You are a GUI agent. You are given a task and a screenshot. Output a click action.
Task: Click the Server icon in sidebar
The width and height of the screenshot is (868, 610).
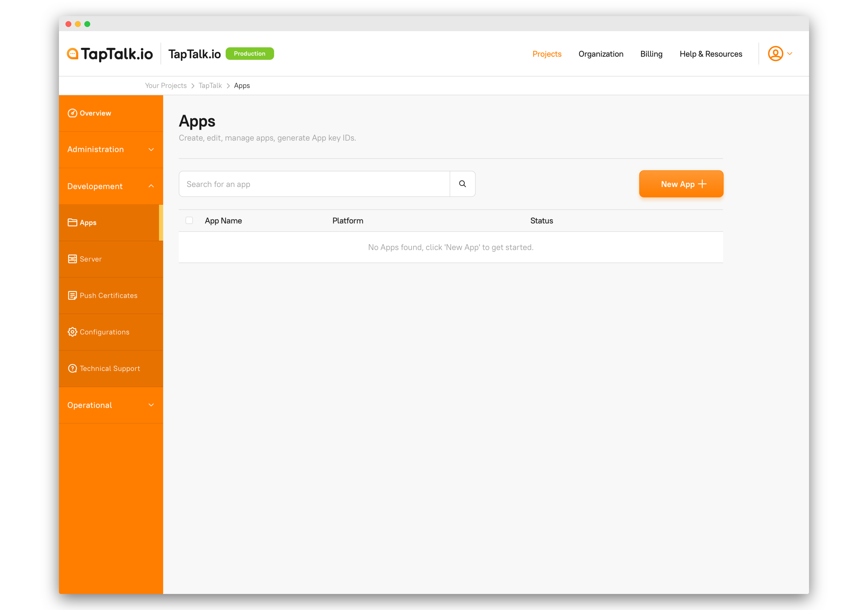(72, 259)
